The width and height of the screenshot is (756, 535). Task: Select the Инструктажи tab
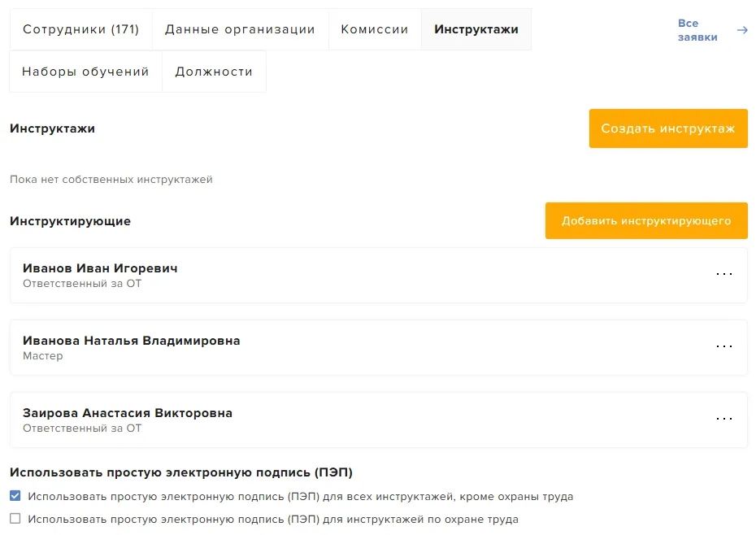(476, 29)
